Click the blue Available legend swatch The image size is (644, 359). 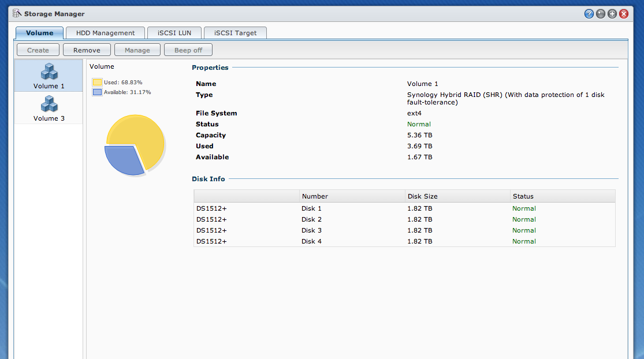click(x=97, y=92)
